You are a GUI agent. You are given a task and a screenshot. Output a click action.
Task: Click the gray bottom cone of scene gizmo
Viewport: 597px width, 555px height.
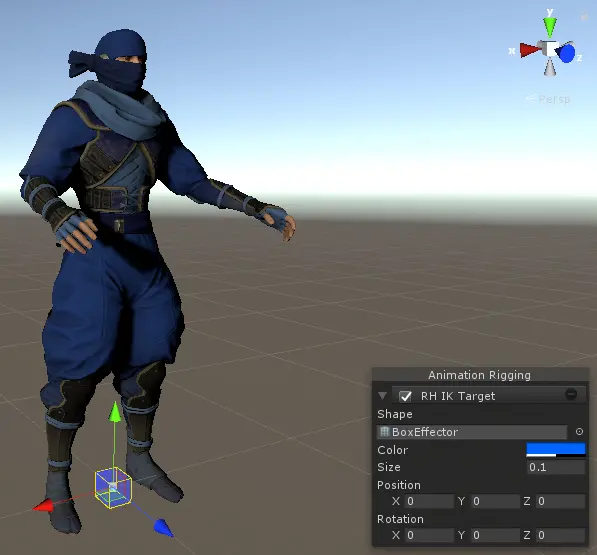click(x=549, y=67)
